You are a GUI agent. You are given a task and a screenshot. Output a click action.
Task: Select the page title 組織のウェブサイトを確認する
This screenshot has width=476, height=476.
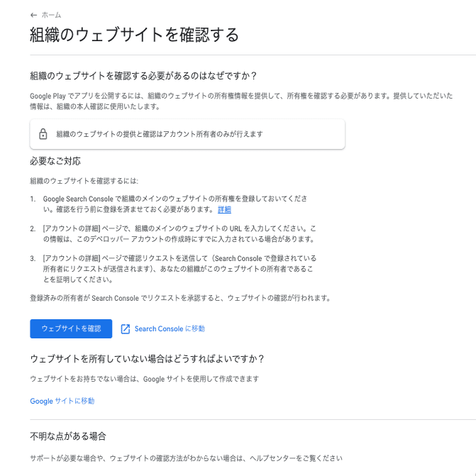tap(134, 34)
